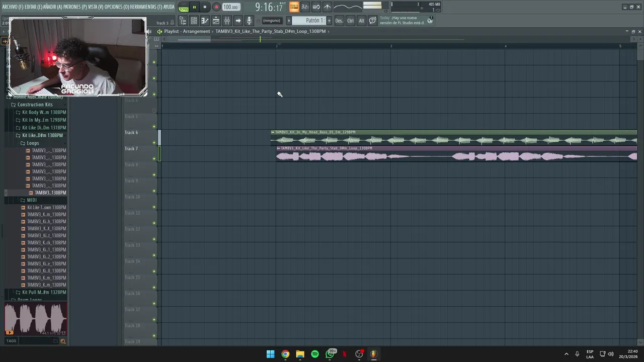Open the FL Studio new version news message
644x362 pixels.
pos(402,20)
